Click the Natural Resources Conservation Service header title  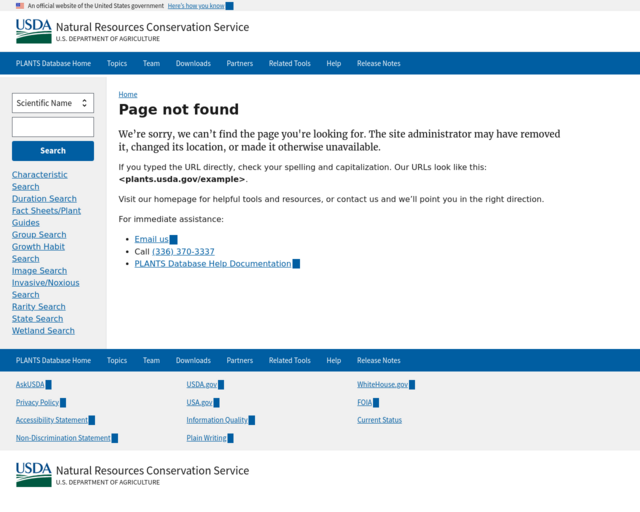click(x=152, y=27)
